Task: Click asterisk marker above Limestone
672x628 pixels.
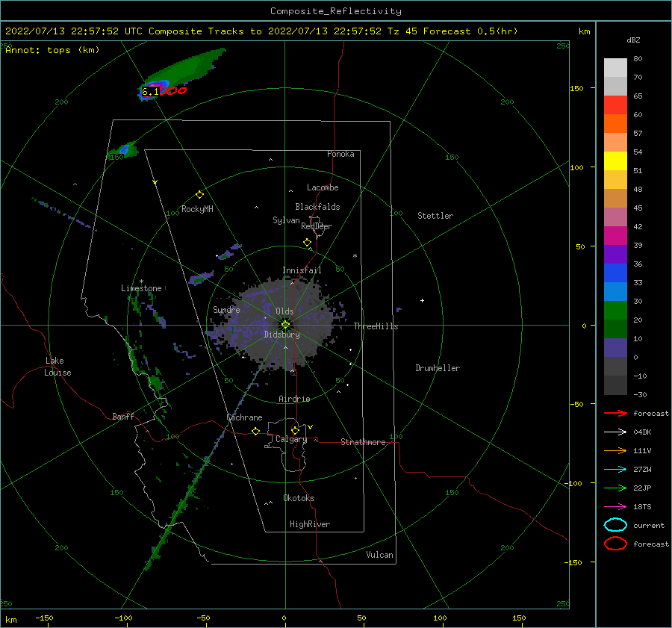Action: [x=141, y=282]
